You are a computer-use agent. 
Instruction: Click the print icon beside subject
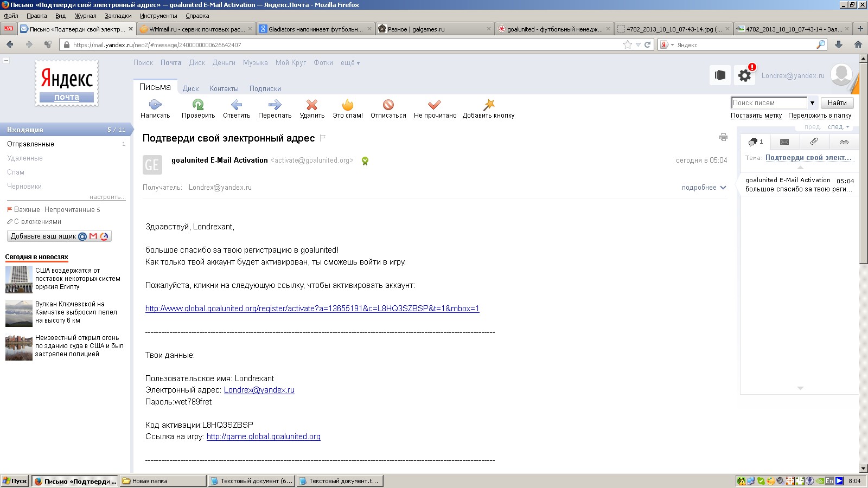tap(723, 137)
